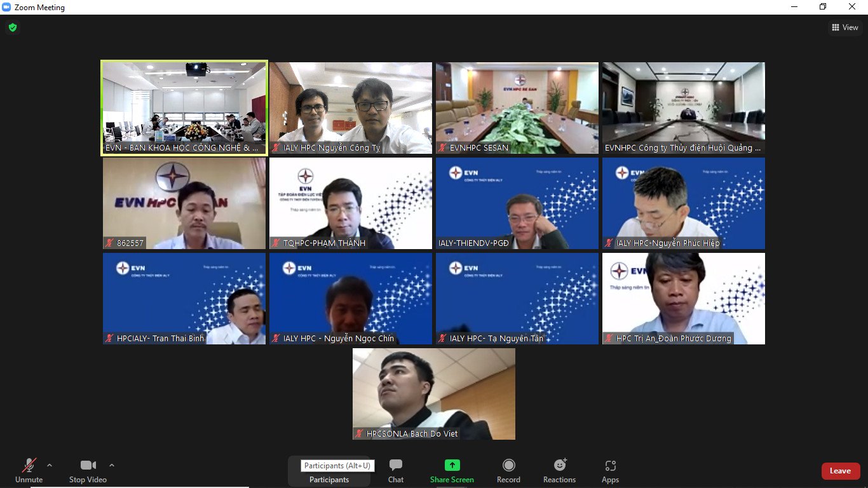
Task: Start Share Screen
Action: click(x=452, y=471)
